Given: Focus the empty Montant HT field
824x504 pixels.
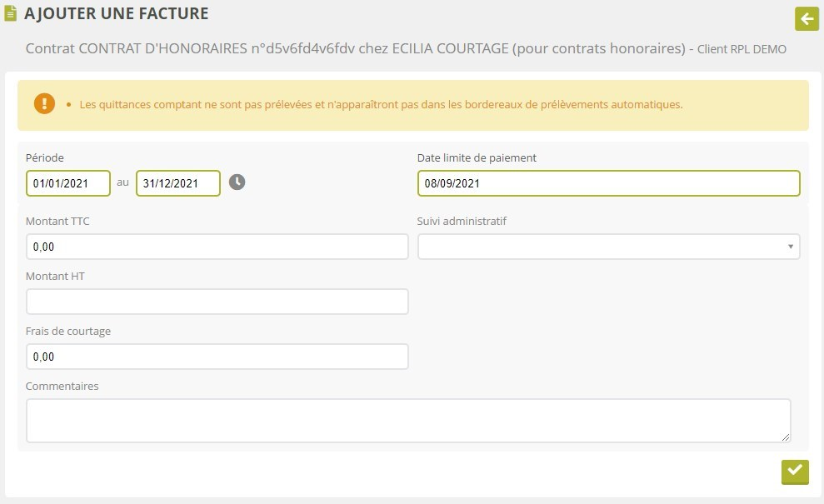Looking at the screenshot, I should click(x=217, y=302).
